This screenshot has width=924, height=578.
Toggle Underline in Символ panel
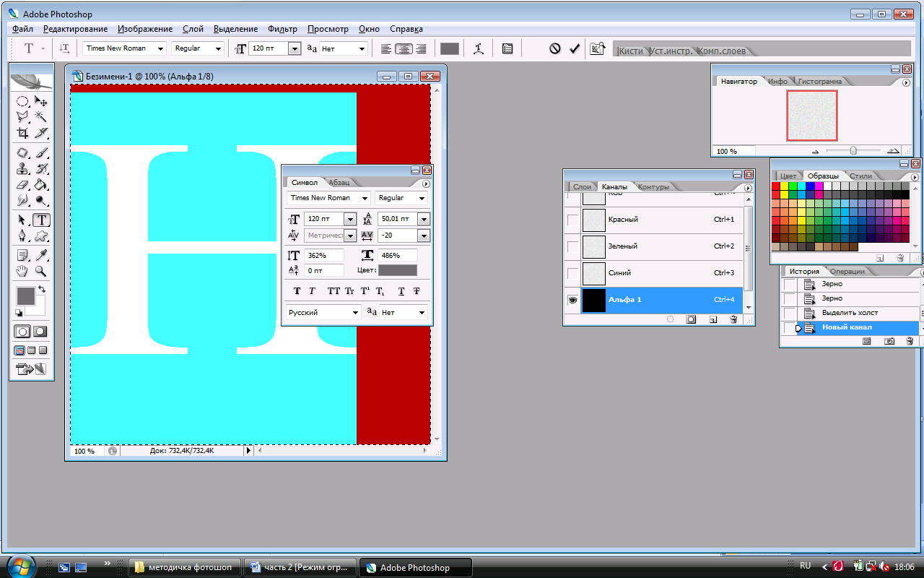pyautogui.click(x=401, y=291)
